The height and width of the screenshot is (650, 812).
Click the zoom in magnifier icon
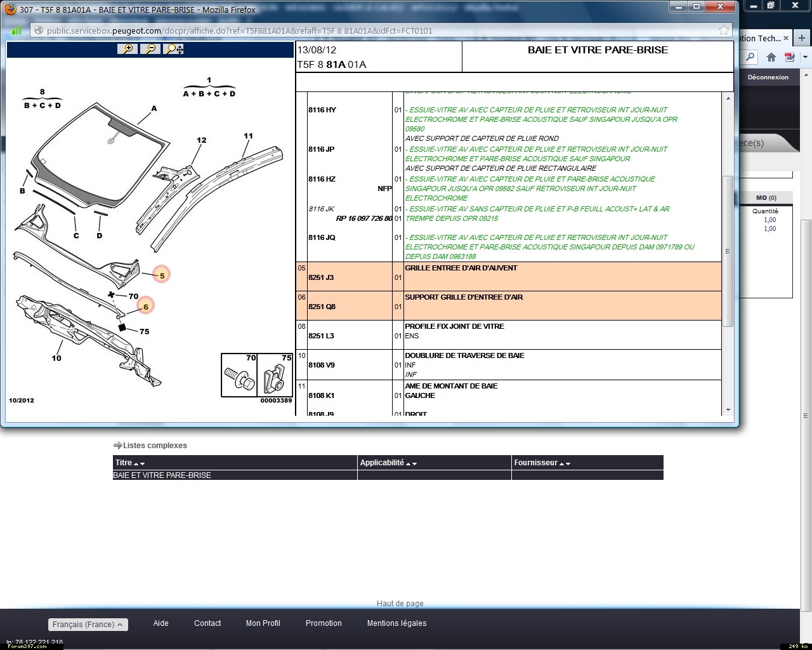128,49
